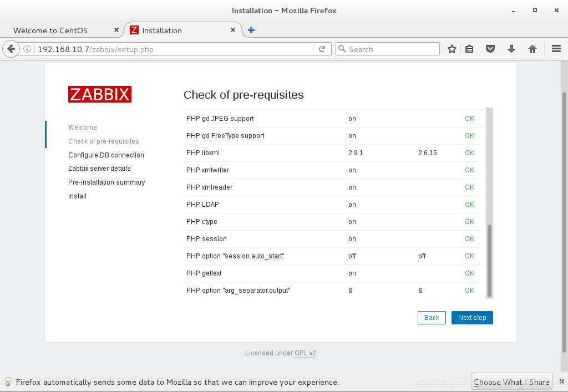Click OK status for PHP gettext row

(x=469, y=273)
